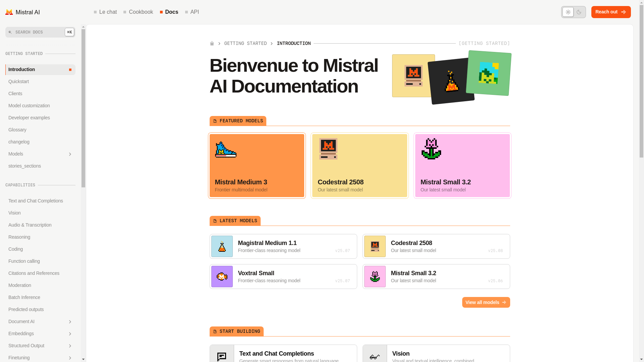644x362 pixels.
Task: Expand the Structured Output section
Action: tap(70, 346)
